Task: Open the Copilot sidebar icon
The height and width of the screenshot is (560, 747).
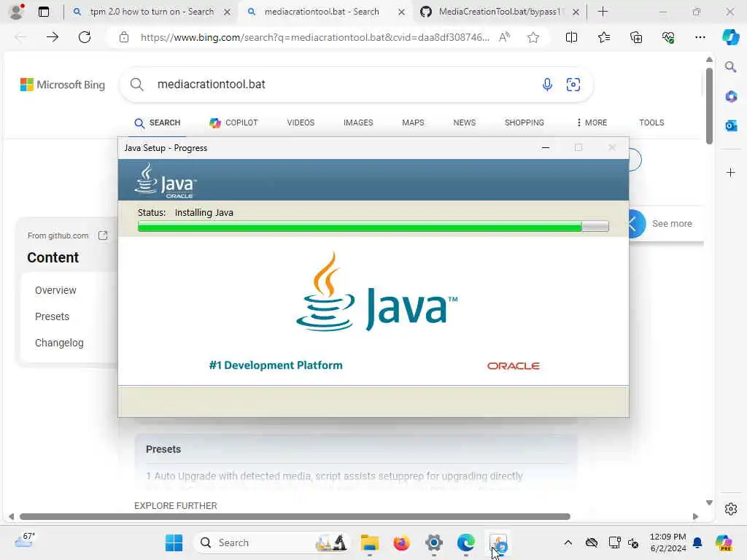Action: (x=730, y=37)
